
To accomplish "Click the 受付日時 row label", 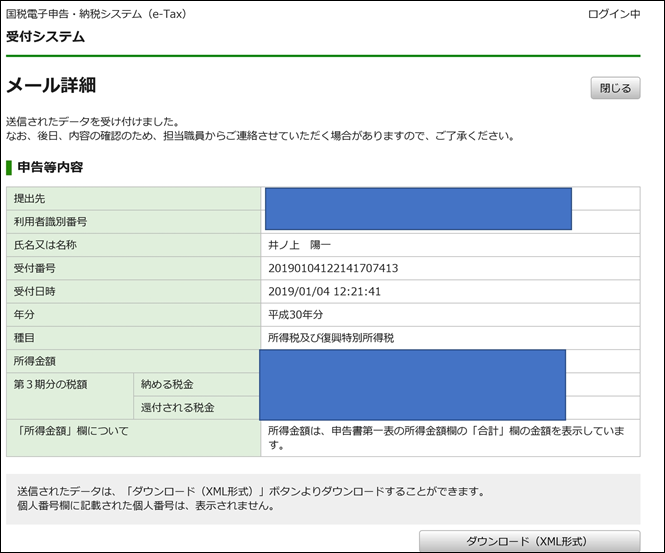I will 34,292.
